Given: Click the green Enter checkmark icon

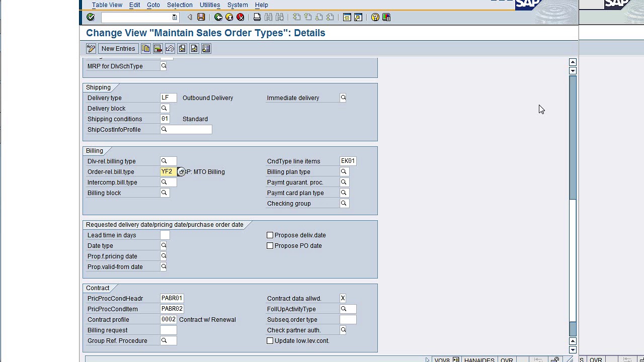Looking at the screenshot, I should tap(91, 17).
